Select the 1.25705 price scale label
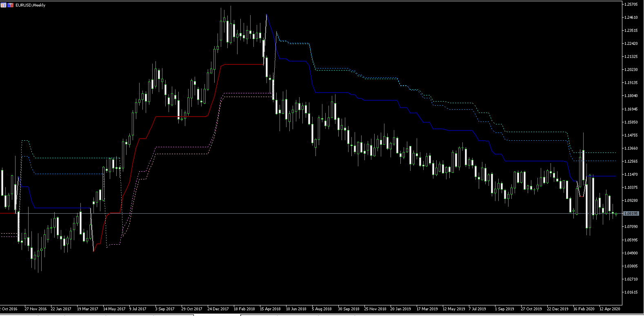Viewport: 644px width, 316px height. (631, 4)
